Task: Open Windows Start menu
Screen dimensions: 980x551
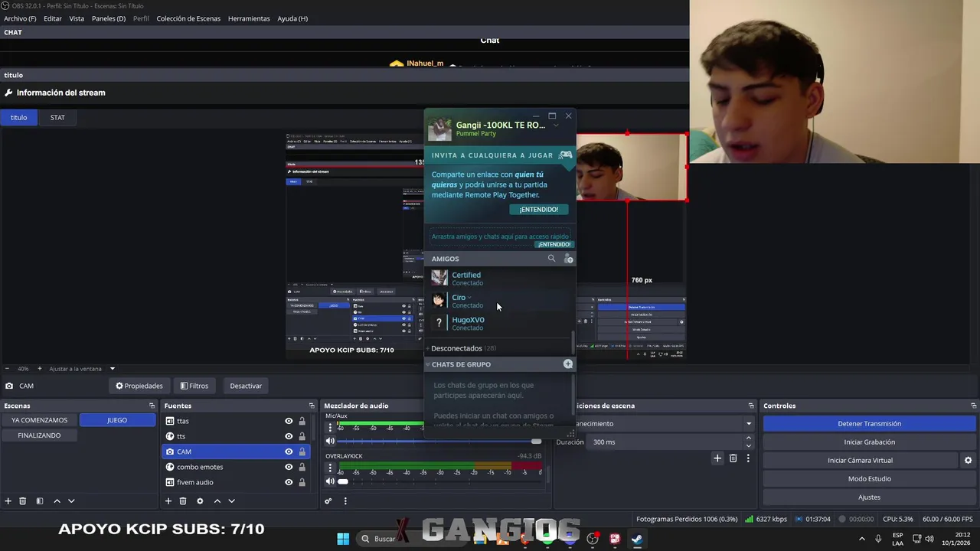Action: click(343, 539)
